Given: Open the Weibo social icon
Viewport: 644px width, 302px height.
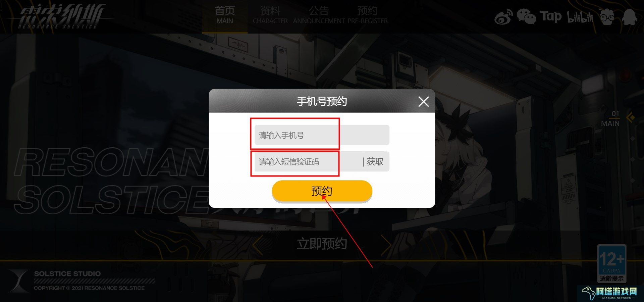Looking at the screenshot, I should click(503, 17).
